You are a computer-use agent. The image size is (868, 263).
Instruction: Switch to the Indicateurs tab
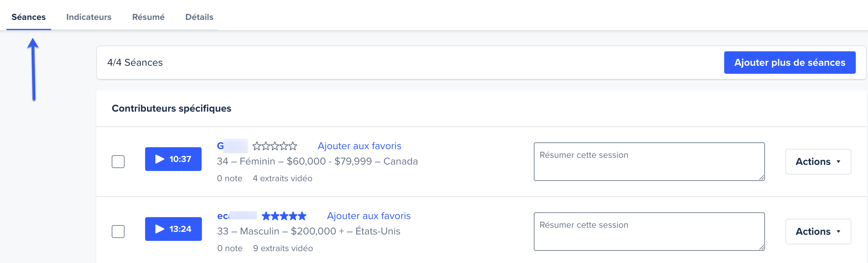tap(89, 17)
